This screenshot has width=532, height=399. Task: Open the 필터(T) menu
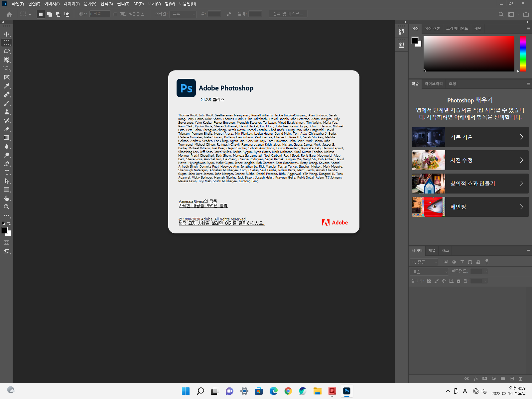click(123, 4)
